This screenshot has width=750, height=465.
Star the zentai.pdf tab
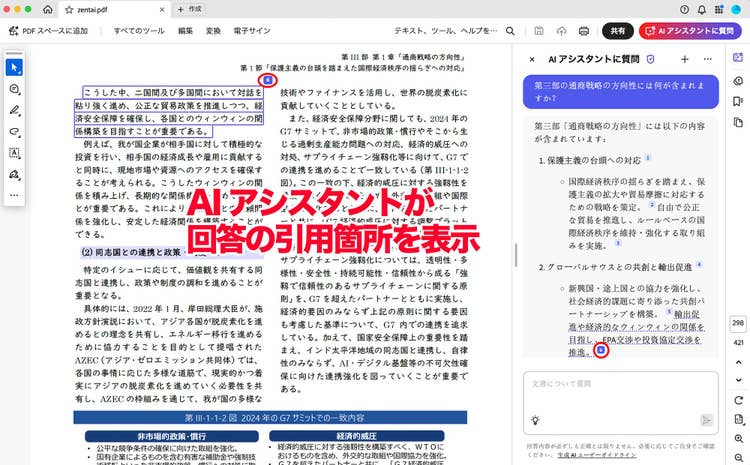tap(69, 10)
